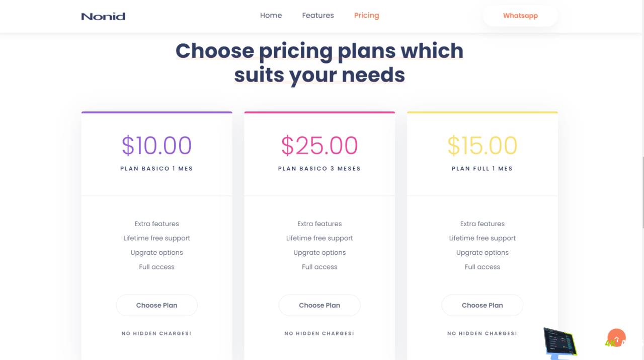
Task: Click the "Plan Basico 1 Mes" label
Action: 156,169
